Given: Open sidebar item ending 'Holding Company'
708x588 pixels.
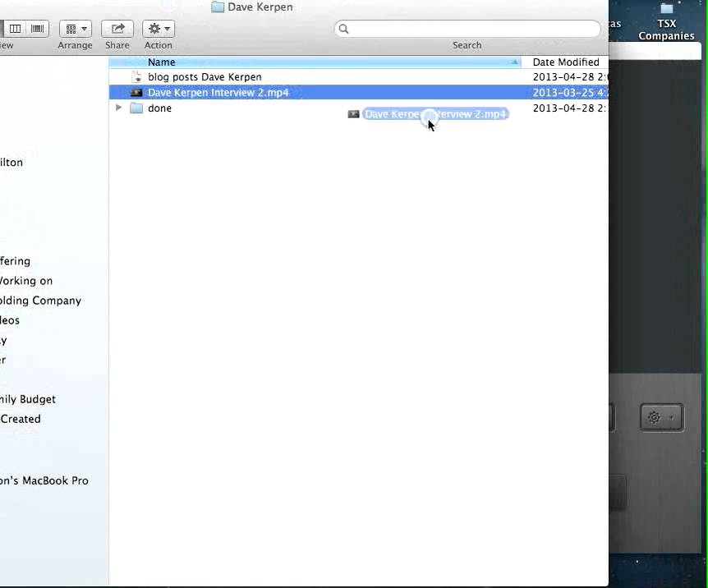Looking at the screenshot, I should [x=40, y=301].
